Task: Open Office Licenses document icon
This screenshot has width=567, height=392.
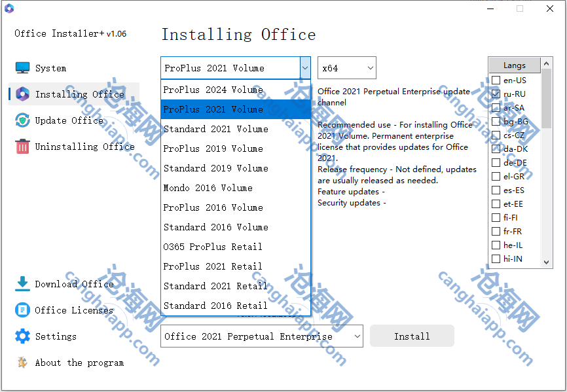Action: pos(23,310)
